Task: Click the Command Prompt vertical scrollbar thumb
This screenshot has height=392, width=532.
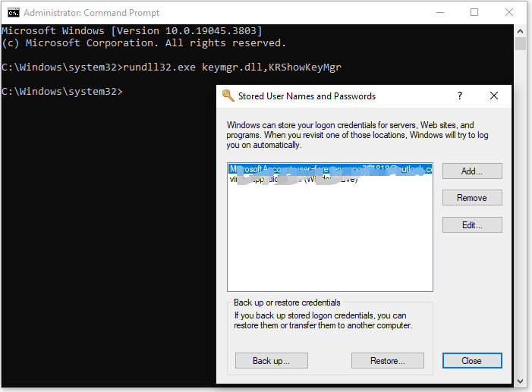Action: pos(520,44)
